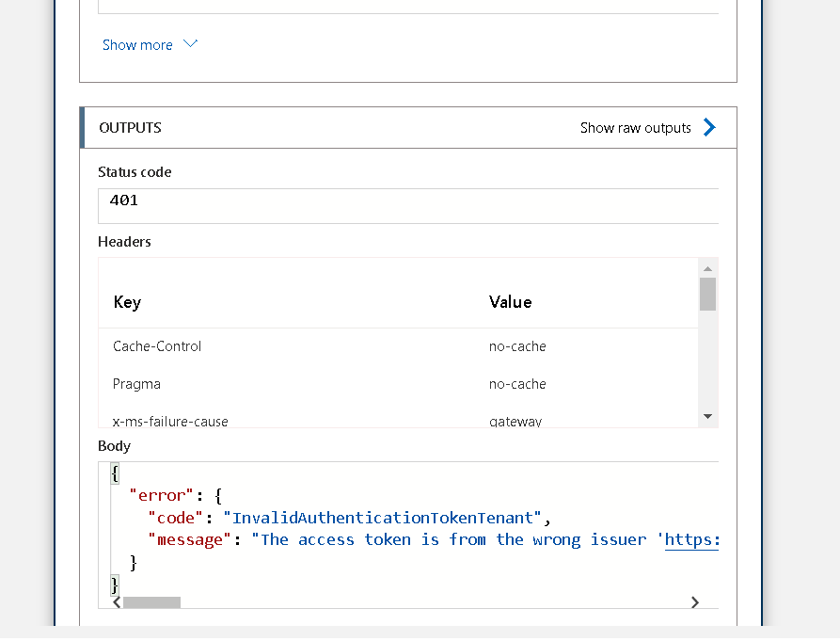Click the "message" key in body
840x641 pixels.
pos(189,539)
